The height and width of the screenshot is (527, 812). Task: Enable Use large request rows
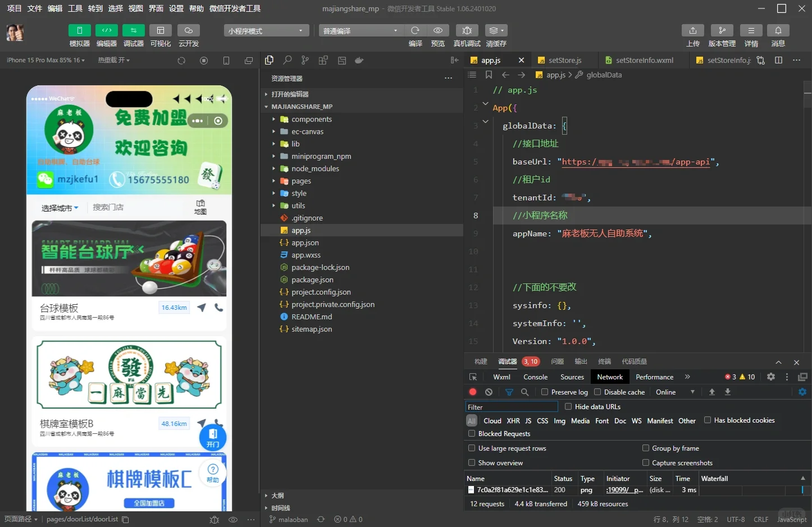coord(472,448)
